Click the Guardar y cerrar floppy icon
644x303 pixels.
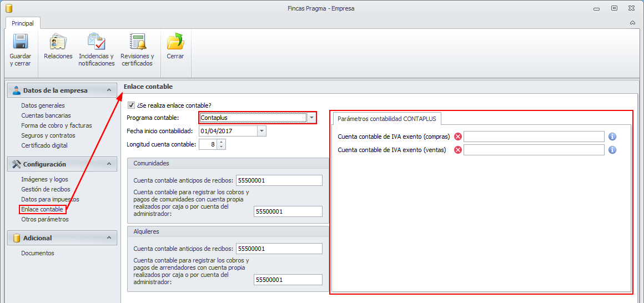coord(20,41)
